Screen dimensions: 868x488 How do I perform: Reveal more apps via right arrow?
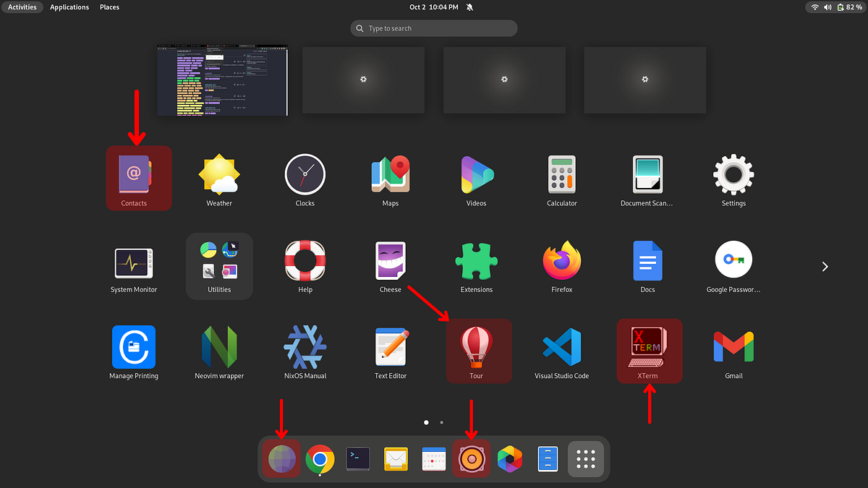coord(825,266)
